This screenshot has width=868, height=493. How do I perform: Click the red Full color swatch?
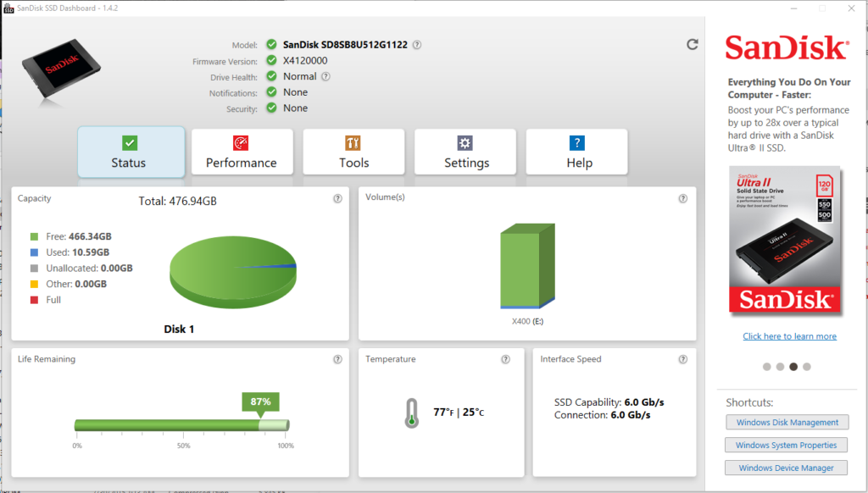pyautogui.click(x=34, y=300)
